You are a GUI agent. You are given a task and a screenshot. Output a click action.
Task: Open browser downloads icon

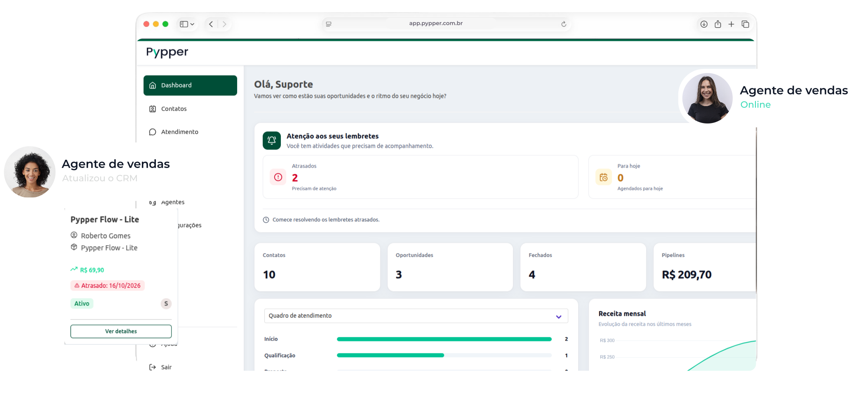tap(704, 24)
